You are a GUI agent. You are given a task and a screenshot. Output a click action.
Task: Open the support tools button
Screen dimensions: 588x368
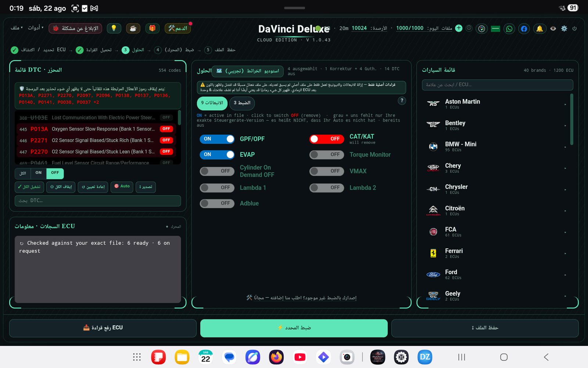[x=178, y=28]
